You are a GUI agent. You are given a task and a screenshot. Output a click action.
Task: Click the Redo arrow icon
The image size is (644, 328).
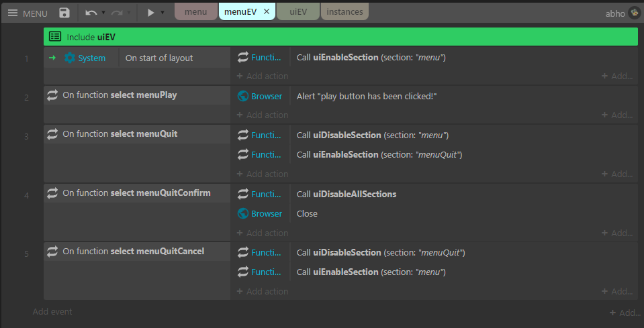[117, 13]
